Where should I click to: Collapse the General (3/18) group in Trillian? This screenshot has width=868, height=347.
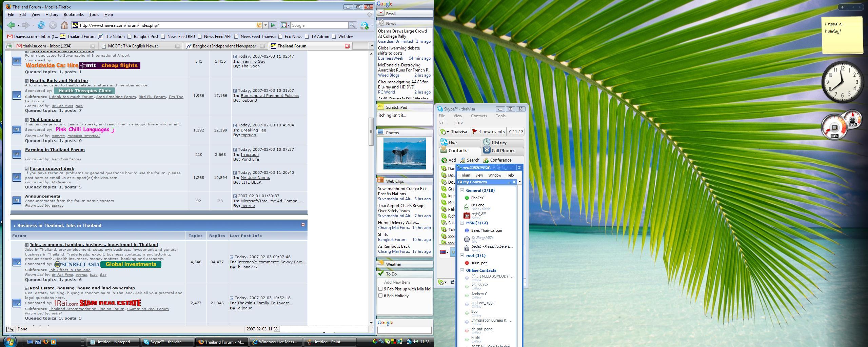(462, 190)
